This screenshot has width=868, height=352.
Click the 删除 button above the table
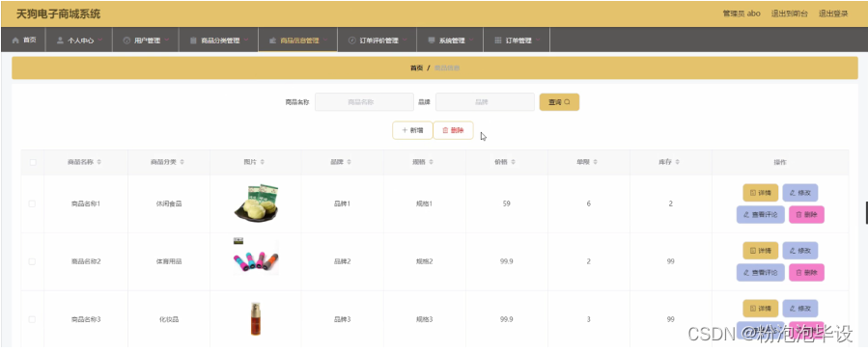[x=453, y=130]
